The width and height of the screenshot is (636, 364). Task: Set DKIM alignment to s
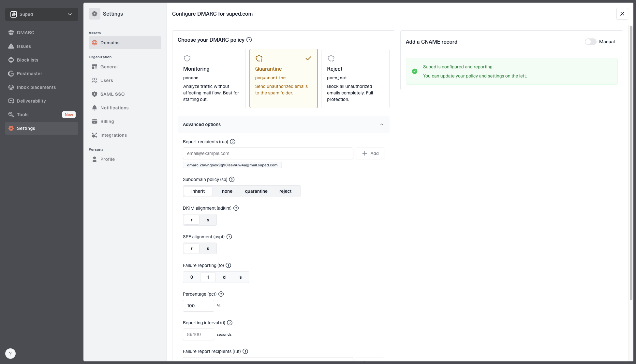208,220
